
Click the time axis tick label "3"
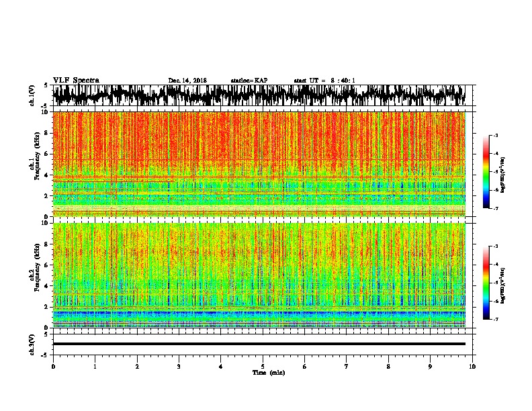coord(179,367)
